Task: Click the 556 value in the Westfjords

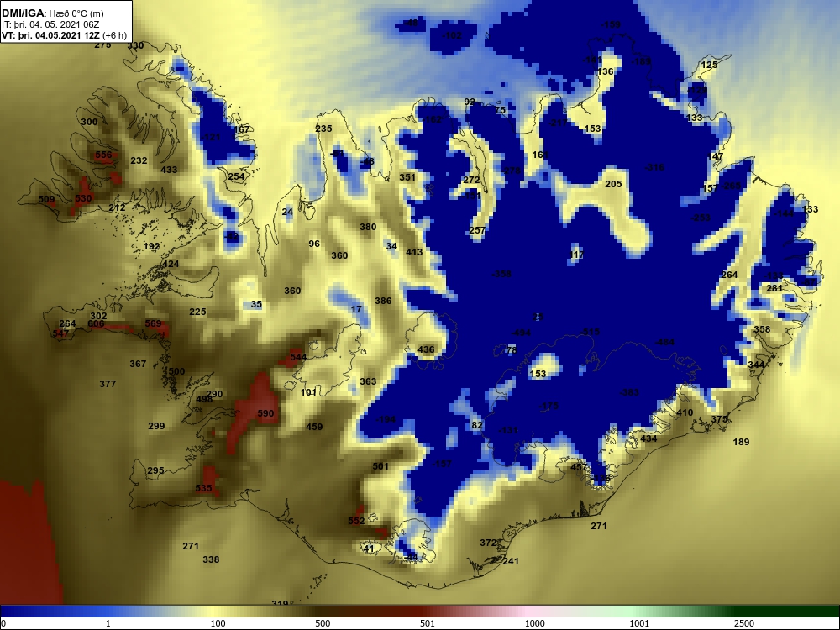Action: click(x=103, y=155)
